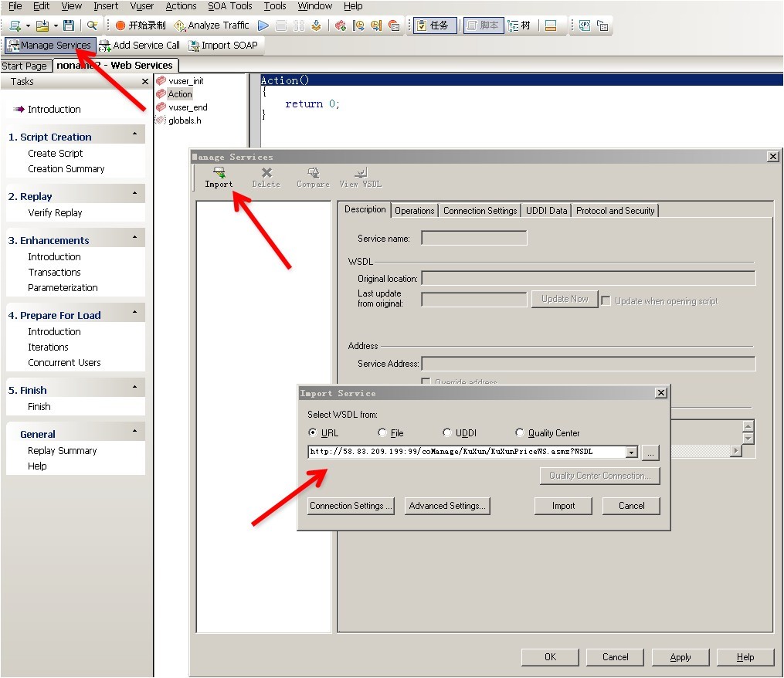Click Import icon in Manage Services toolbar
Screen dimensions: 784x678
click(219, 178)
